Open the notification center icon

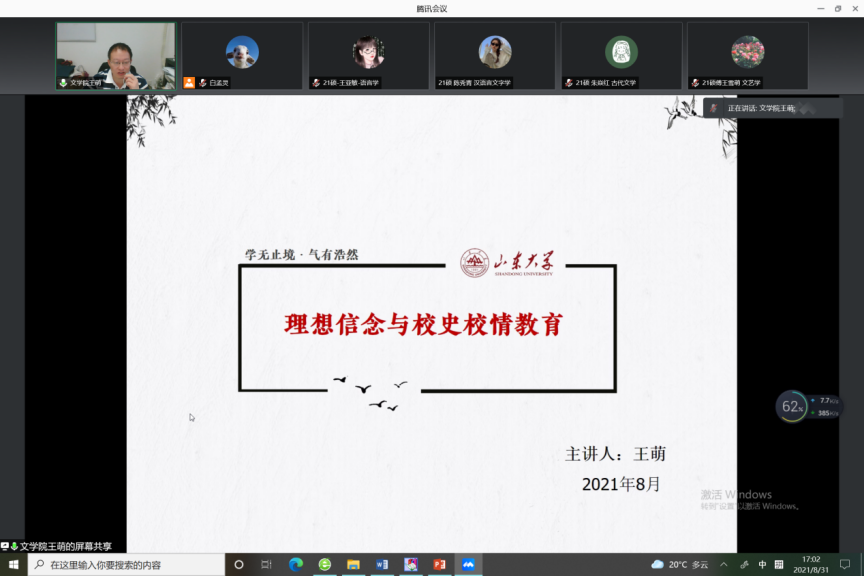click(845, 565)
